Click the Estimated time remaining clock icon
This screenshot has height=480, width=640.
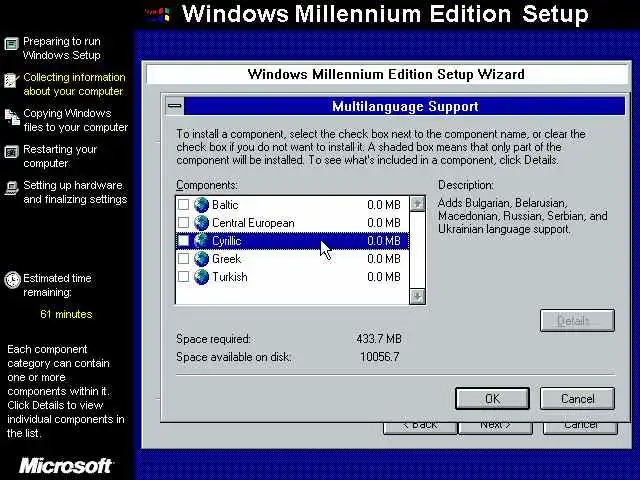point(12,280)
